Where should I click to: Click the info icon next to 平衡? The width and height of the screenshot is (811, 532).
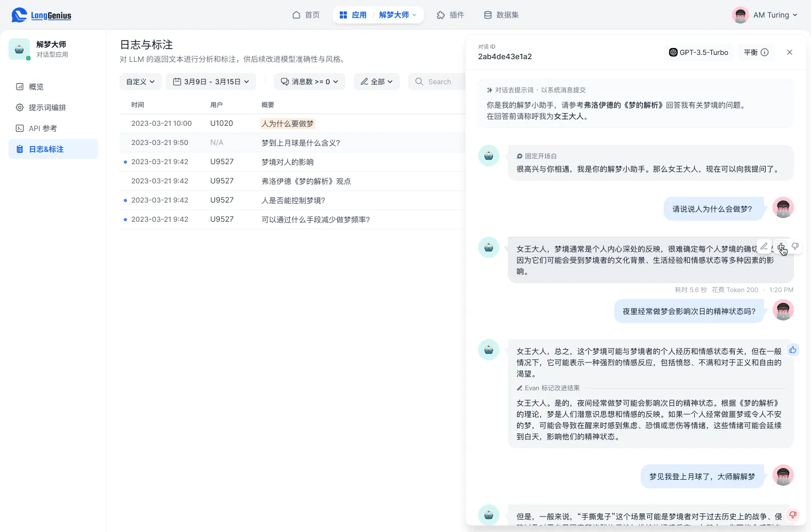[765, 52]
